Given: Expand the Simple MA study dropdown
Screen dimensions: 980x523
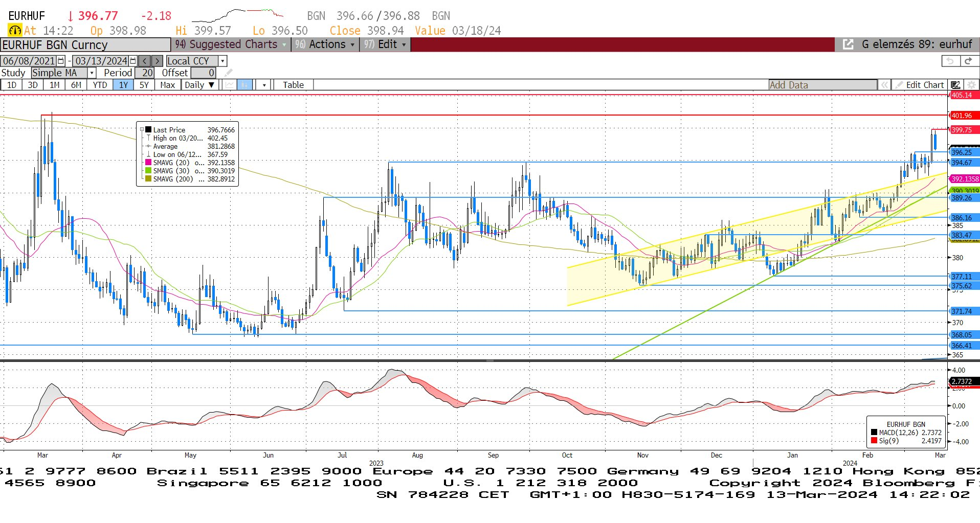Looking at the screenshot, I should pyautogui.click(x=92, y=73).
